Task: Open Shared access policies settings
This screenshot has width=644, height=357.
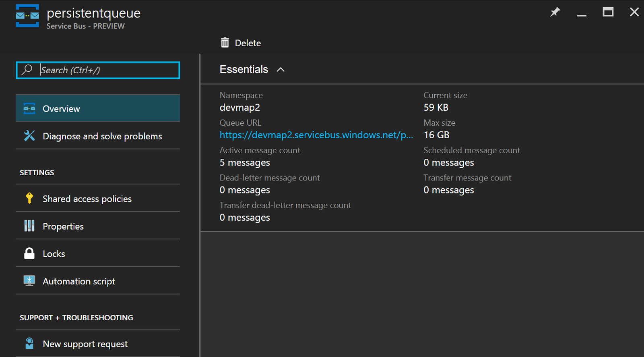Action: pyautogui.click(x=87, y=199)
